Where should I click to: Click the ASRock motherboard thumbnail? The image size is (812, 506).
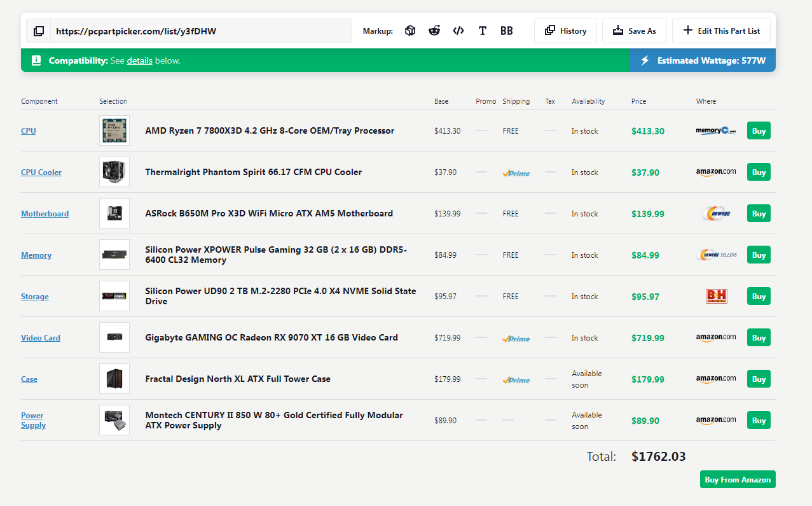point(114,213)
